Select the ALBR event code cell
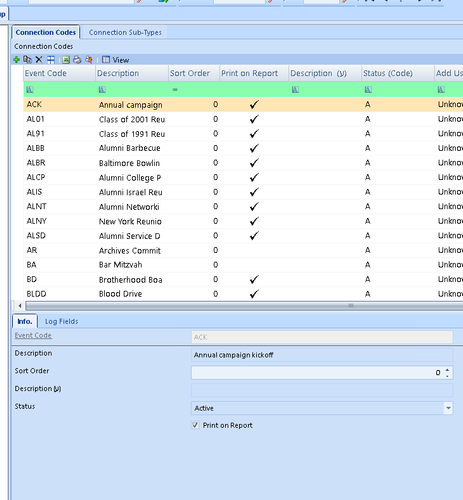 coord(59,163)
